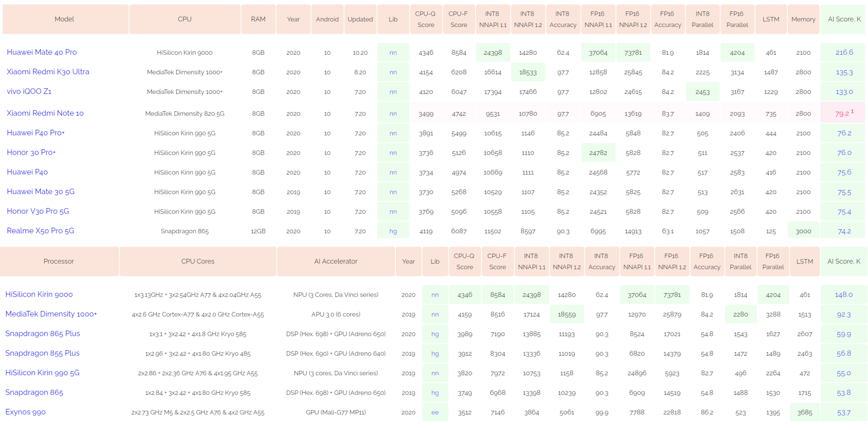Open the Snapdragon 865 Plus processor link
The width and height of the screenshot is (868, 430).
point(43,334)
